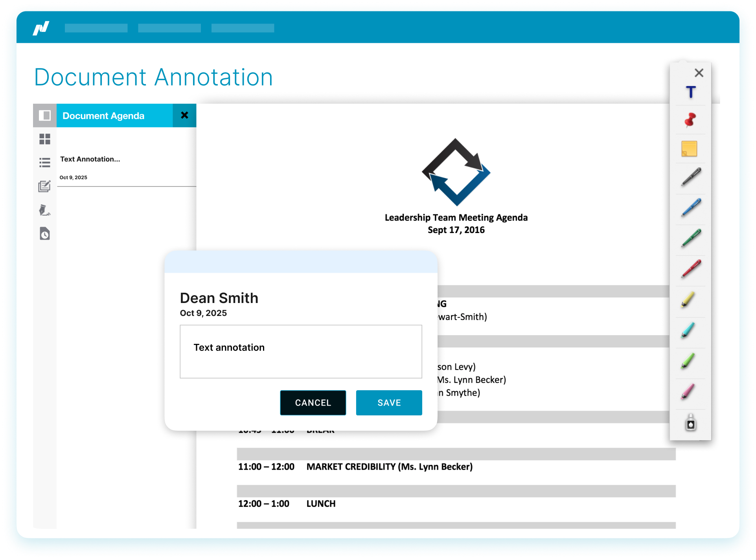Pick the black pen tool

click(691, 177)
